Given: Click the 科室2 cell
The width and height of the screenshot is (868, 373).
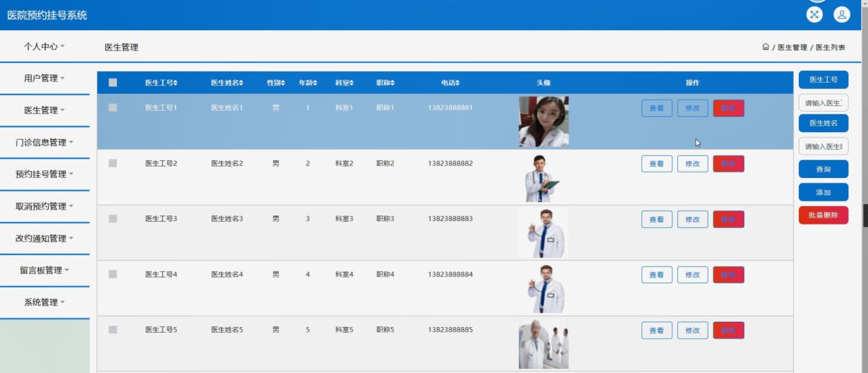Looking at the screenshot, I should click(344, 163).
